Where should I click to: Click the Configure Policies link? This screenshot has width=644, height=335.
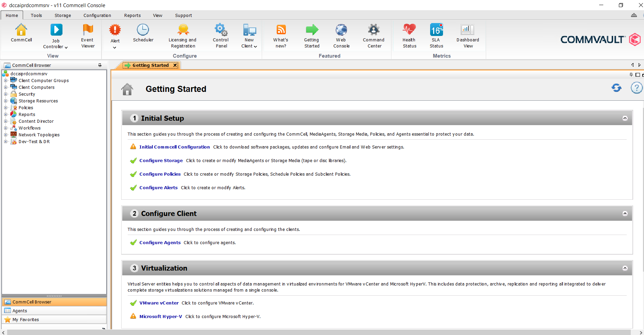[x=160, y=174]
